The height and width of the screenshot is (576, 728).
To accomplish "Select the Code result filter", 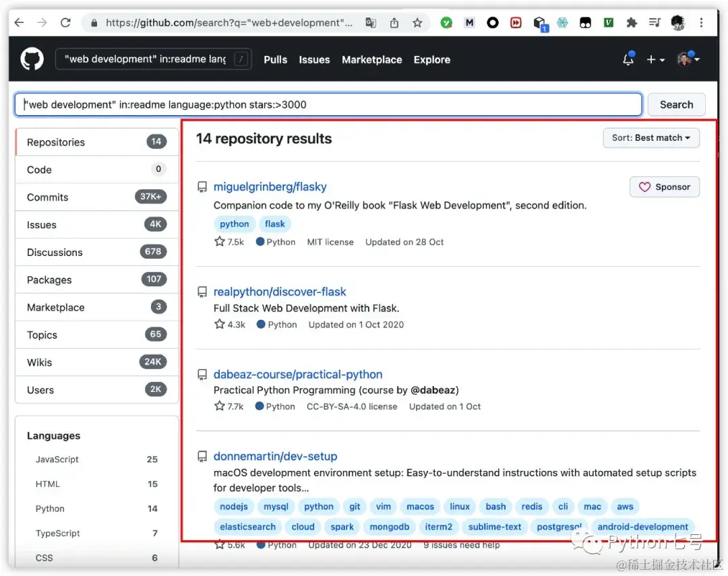I will 97,169.
